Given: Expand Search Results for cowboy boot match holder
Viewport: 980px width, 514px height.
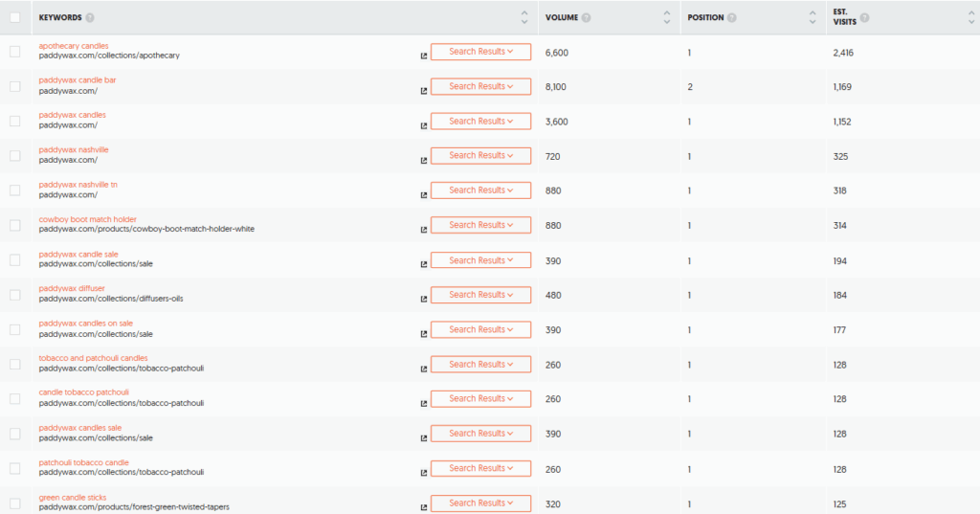Looking at the screenshot, I should (x=480, y=225).
